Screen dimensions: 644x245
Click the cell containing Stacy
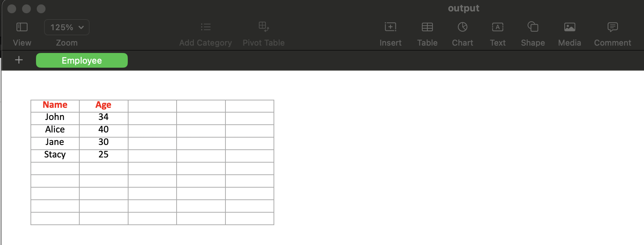[55, 155]
